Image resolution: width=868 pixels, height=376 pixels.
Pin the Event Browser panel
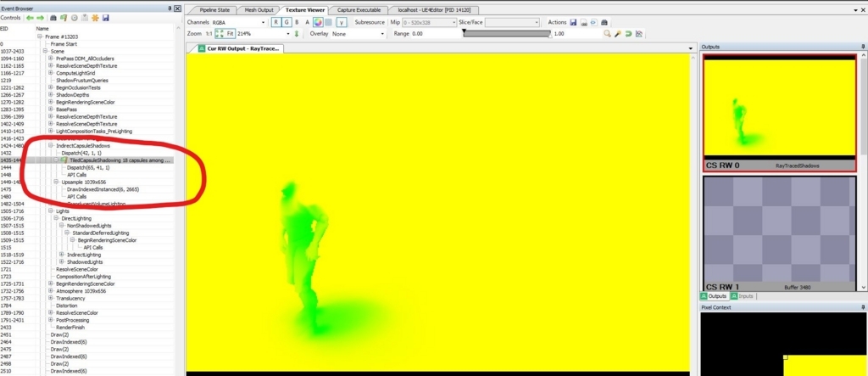click(170, 8)
